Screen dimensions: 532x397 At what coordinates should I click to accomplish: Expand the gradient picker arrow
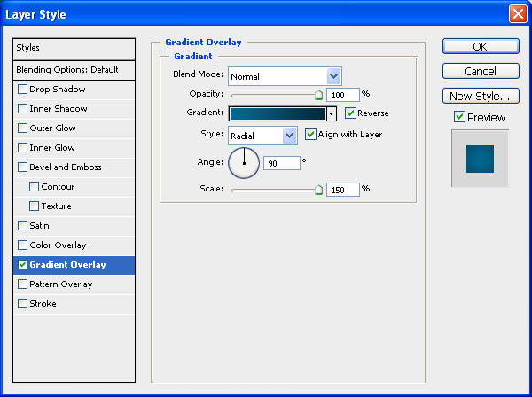[332, 113]
